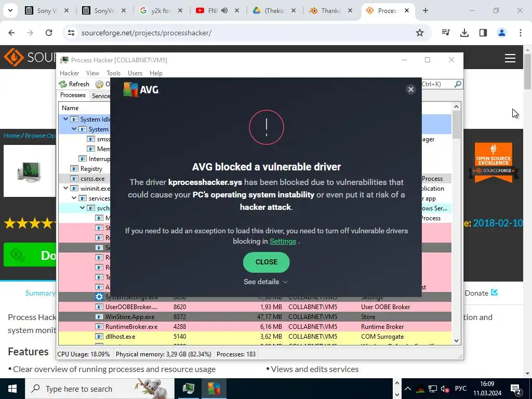Click the search magnifier in Process Hacker
This screenshot has width=532, height=399.
(458, 84)
